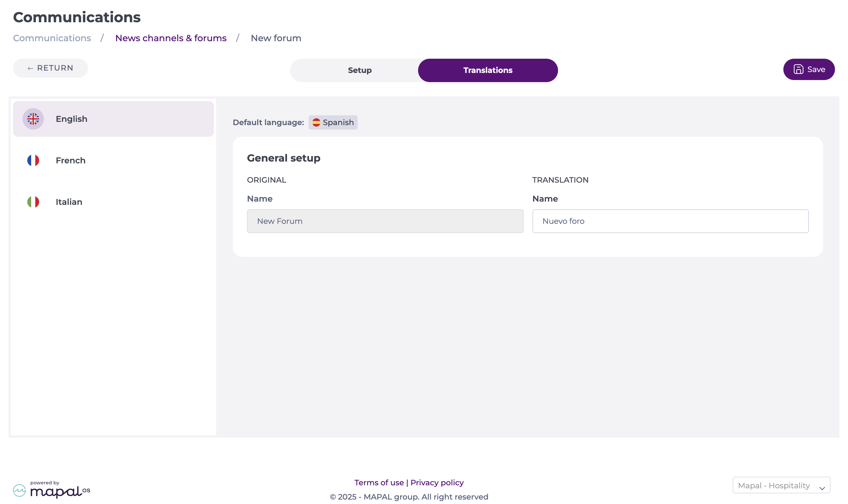
Task: Click the Spanish flag in default language badge
Action: click(x=316, y=122)
